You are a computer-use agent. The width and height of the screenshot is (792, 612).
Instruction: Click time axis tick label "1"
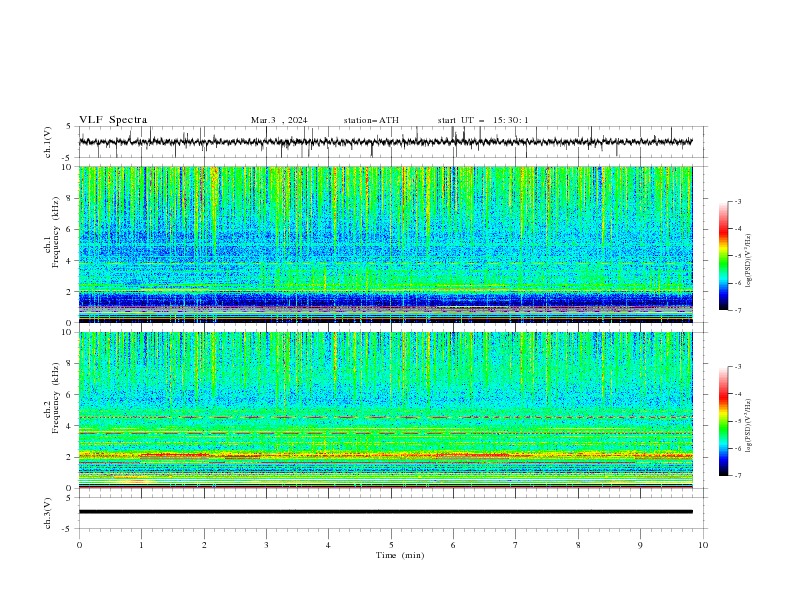[x=141, y=545]
